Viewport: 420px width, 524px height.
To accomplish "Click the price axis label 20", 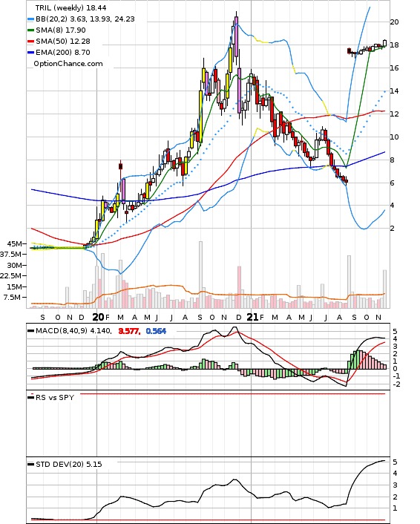I will (394, 22).
